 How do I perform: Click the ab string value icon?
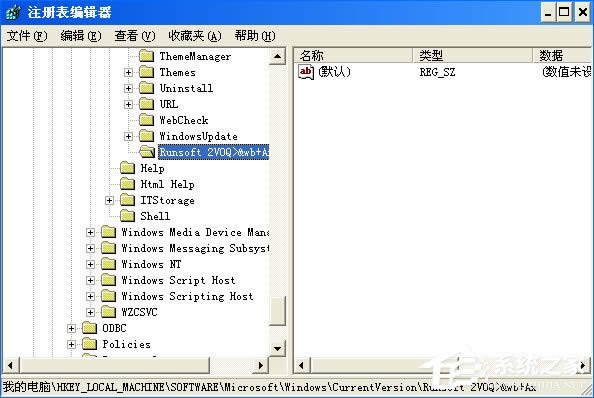click(x=306, y=72)
